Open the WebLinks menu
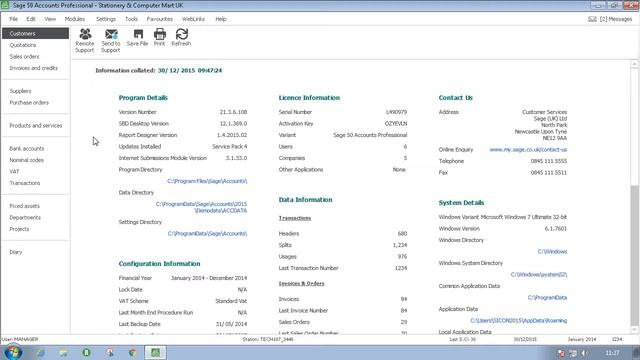Screen dimensions: 640x360 pyautogui.click(x=193, y=19)
